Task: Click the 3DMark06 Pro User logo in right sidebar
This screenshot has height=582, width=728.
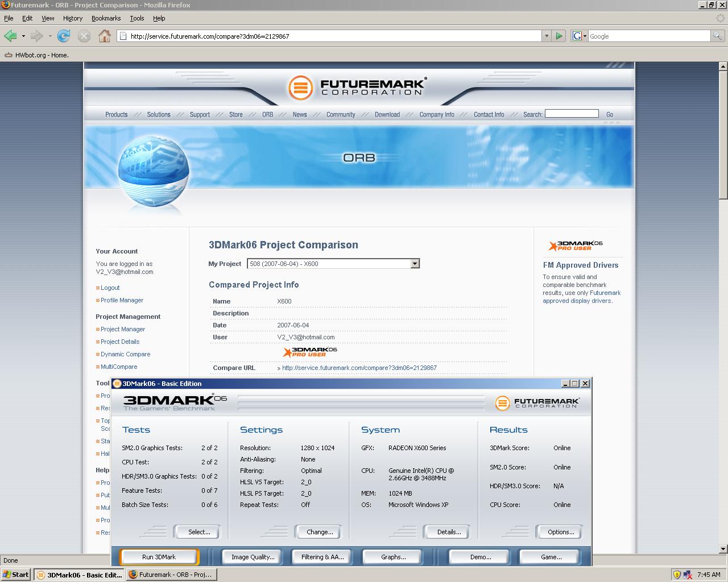Action: tap(576, 246)
